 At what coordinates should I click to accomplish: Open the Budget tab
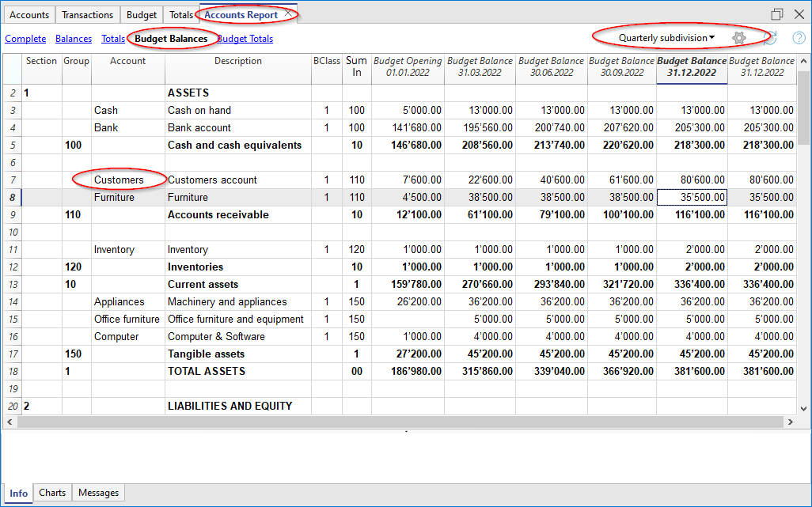142,15
